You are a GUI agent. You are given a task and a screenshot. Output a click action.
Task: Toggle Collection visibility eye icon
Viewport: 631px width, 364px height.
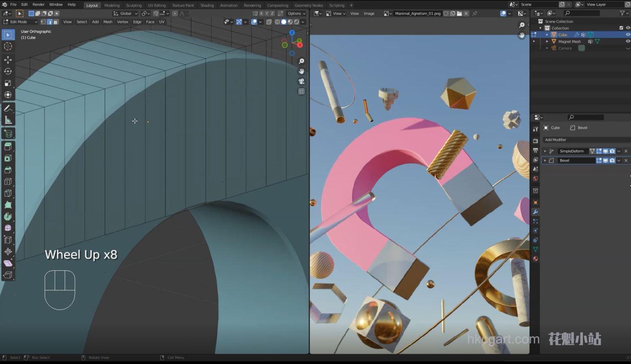click(x=628, y=28)
